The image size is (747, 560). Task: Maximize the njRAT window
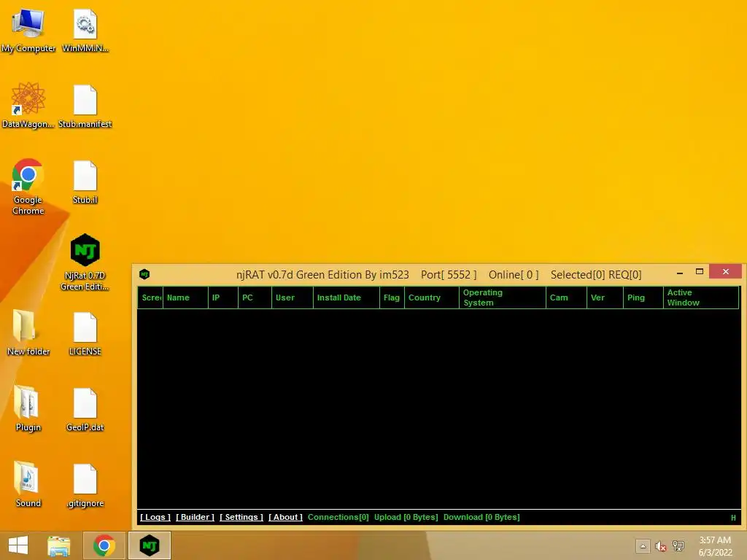pos(700,271)
